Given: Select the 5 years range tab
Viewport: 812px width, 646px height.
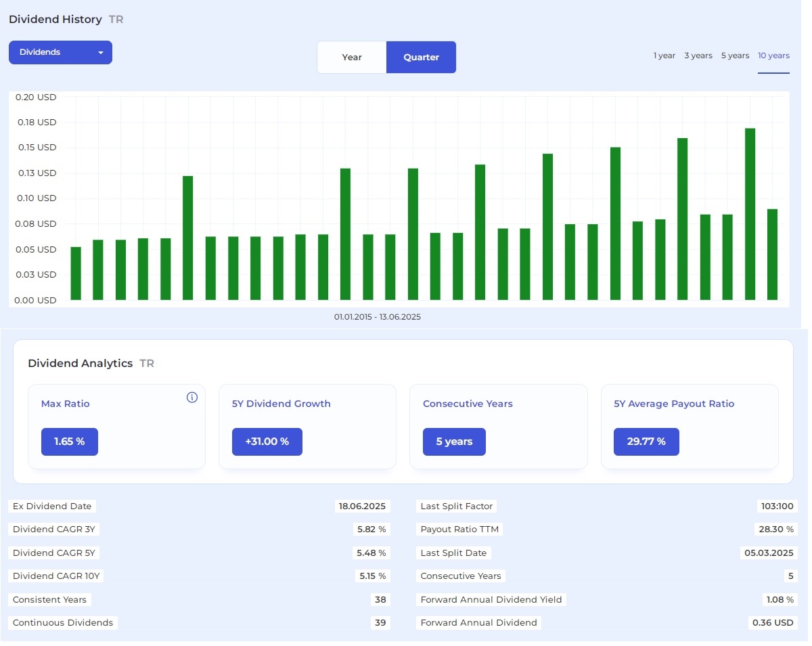Looking at the screenshot, I should pyautogui.click(x=735, y=56).
